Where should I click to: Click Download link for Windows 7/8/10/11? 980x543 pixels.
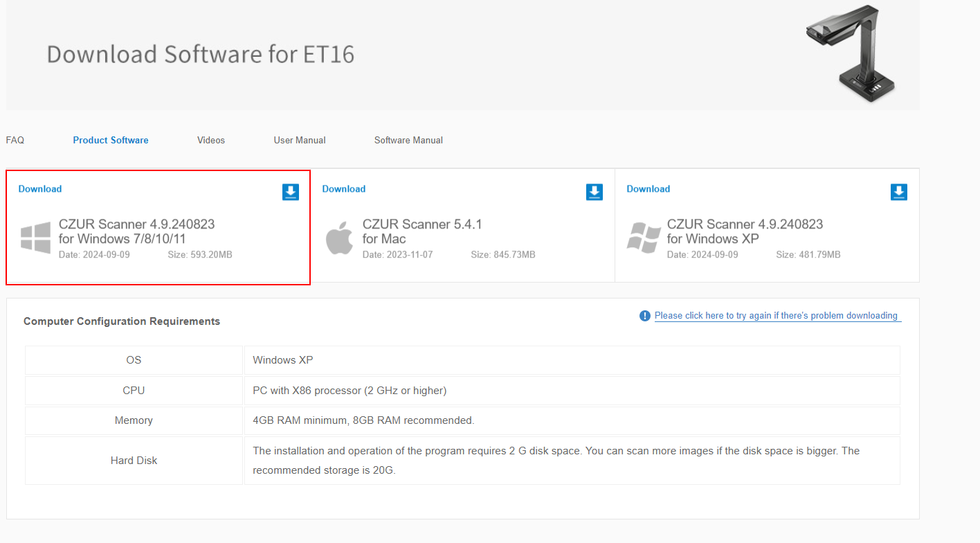pos(40,189)
